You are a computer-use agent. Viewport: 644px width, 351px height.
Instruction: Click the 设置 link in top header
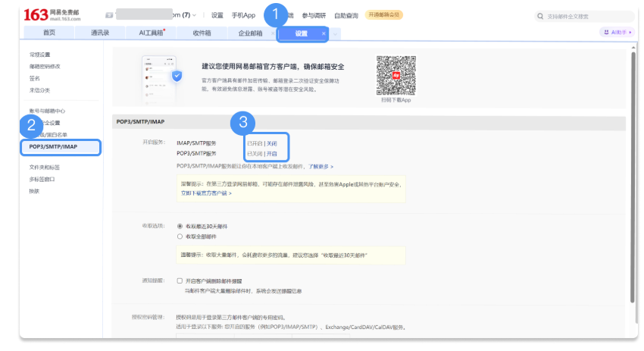pyautogui.click(x=217, y=15)
